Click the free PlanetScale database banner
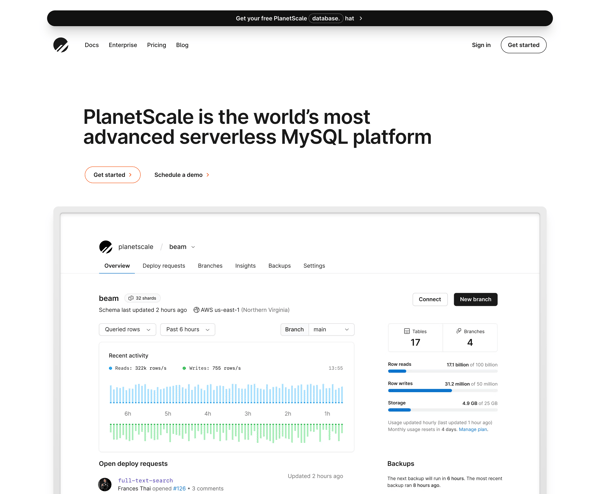 coord(300,18)
